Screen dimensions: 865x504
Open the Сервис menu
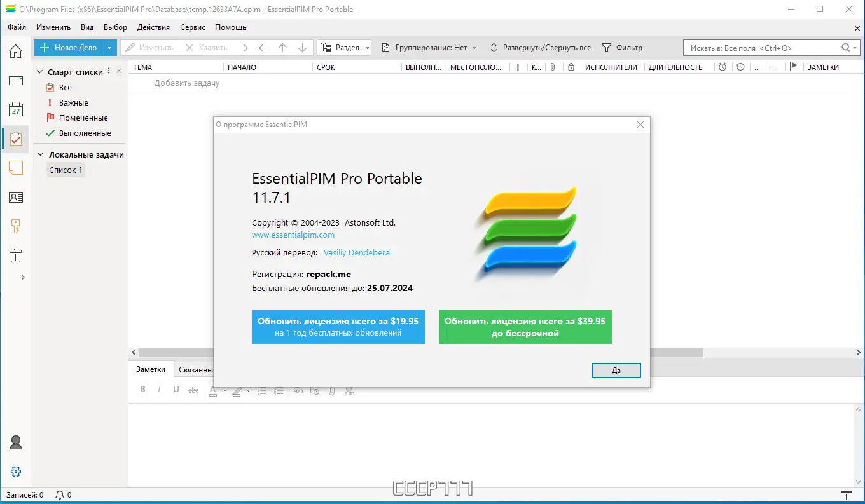click(192, 27)
